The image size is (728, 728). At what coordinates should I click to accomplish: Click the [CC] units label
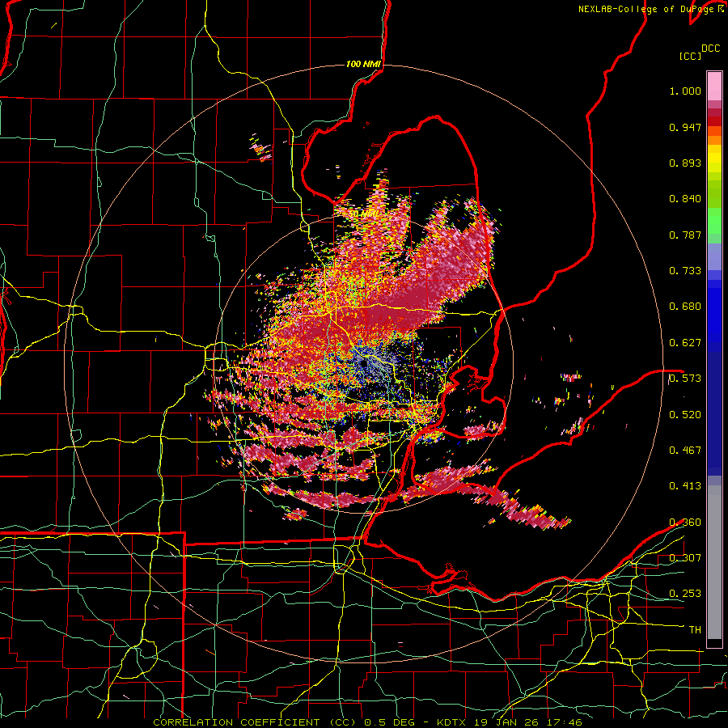(691, 56)
